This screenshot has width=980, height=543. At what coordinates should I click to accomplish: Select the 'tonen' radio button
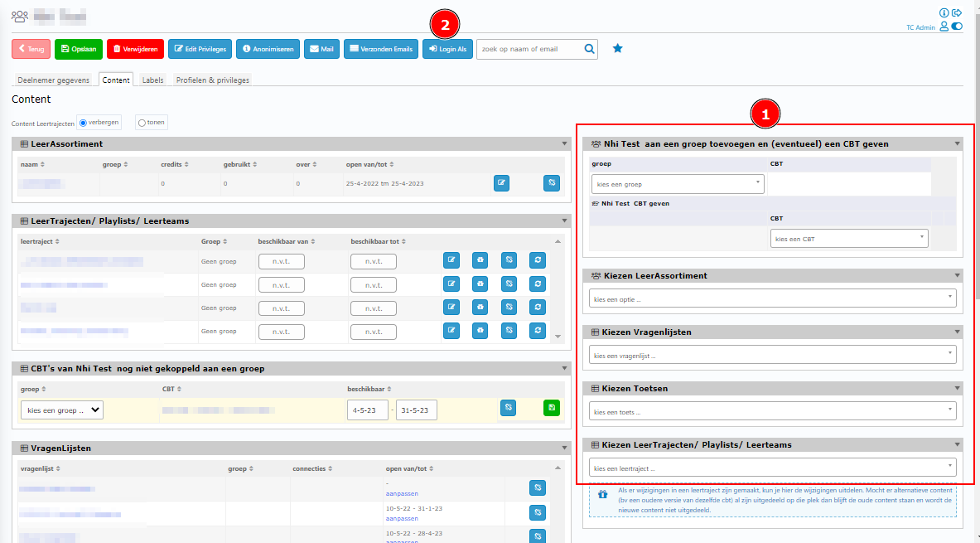coord(142,123)
